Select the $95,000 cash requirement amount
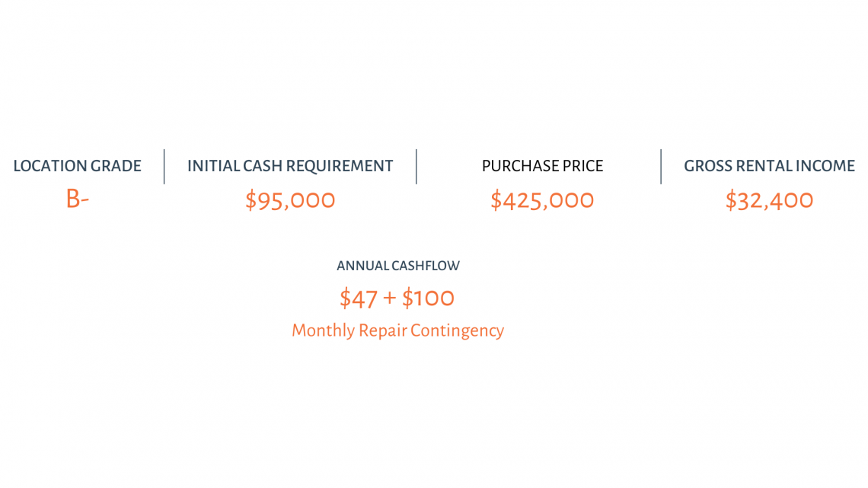Image resolution: width=868 pixels, height=488 pixels. pos(290,199)
